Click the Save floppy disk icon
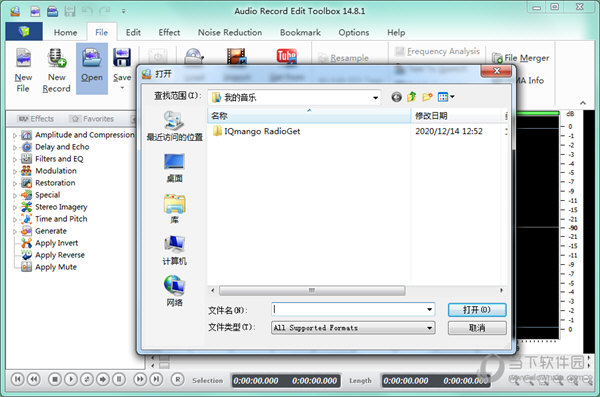The width and height of the screenshot is (600, 397). [x=122, y=58]
